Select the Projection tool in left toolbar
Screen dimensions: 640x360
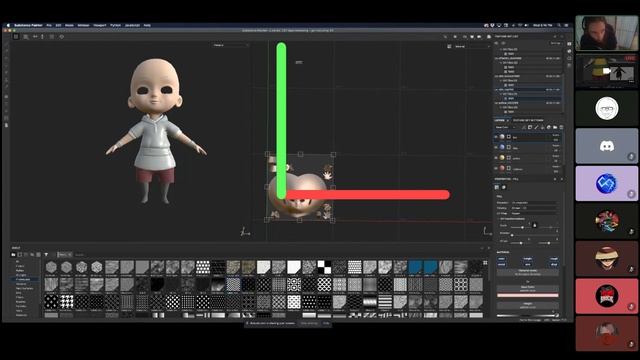click(7, 58)
